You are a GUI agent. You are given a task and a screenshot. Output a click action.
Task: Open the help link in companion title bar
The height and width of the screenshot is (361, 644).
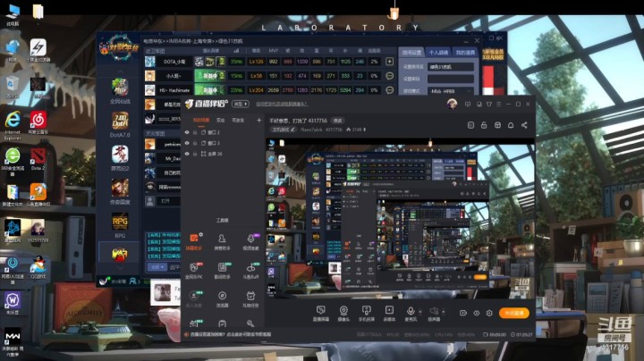coord(282,104)
